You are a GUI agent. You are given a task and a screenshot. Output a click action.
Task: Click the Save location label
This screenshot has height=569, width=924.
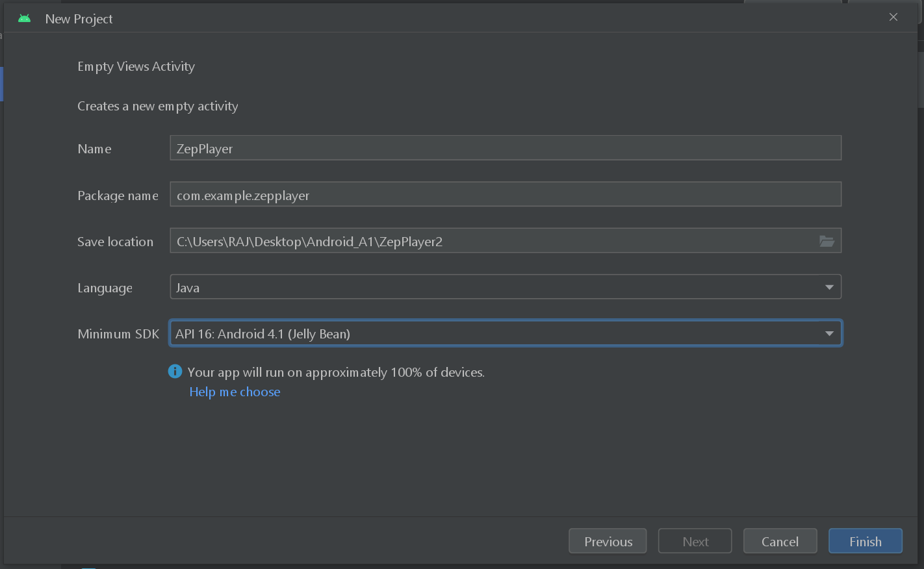point(115,242)
